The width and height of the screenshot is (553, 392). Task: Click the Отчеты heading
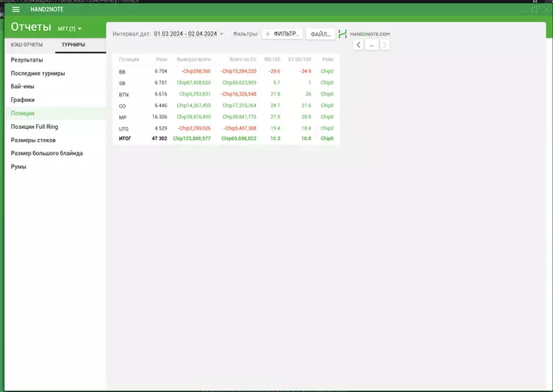point(31,27)
